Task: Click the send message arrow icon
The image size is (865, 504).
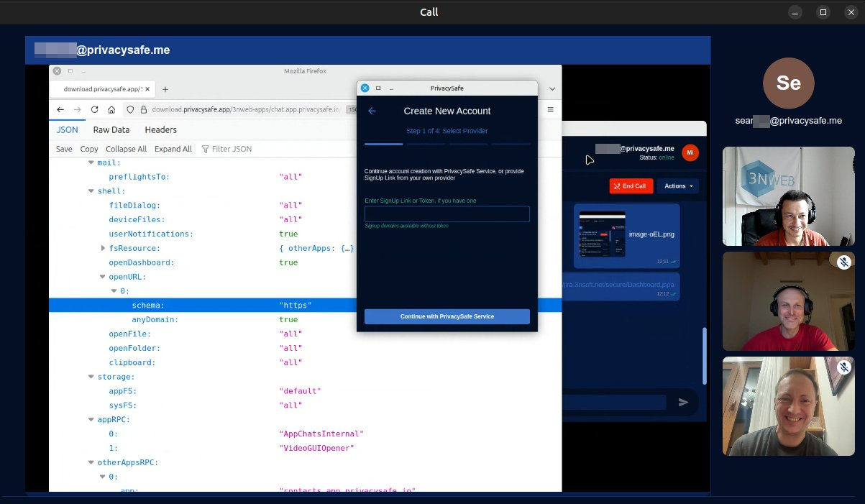Action: (x=683, y=403)
